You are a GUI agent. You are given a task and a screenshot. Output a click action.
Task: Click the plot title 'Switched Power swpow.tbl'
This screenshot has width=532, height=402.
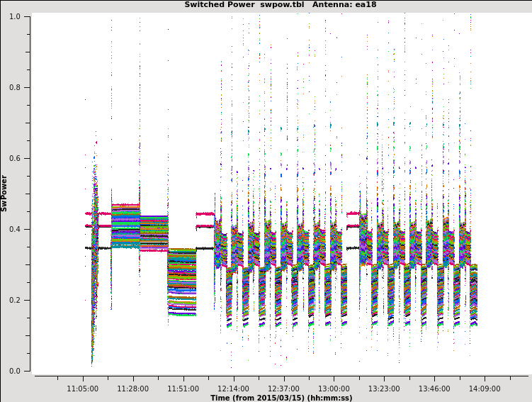240,5
